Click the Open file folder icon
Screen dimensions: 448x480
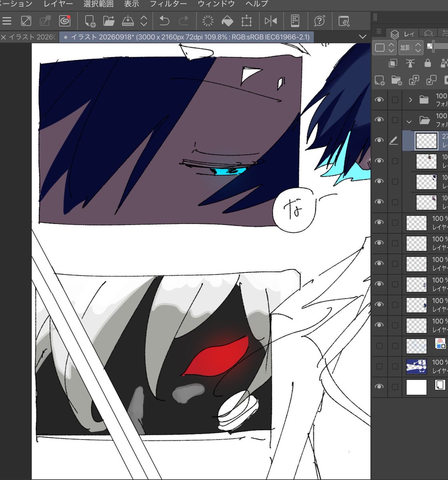109,21
